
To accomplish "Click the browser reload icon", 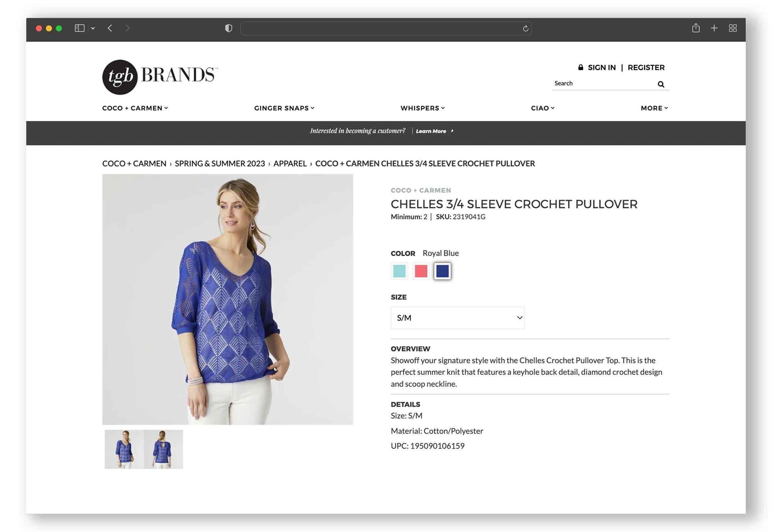I will 525,29.
